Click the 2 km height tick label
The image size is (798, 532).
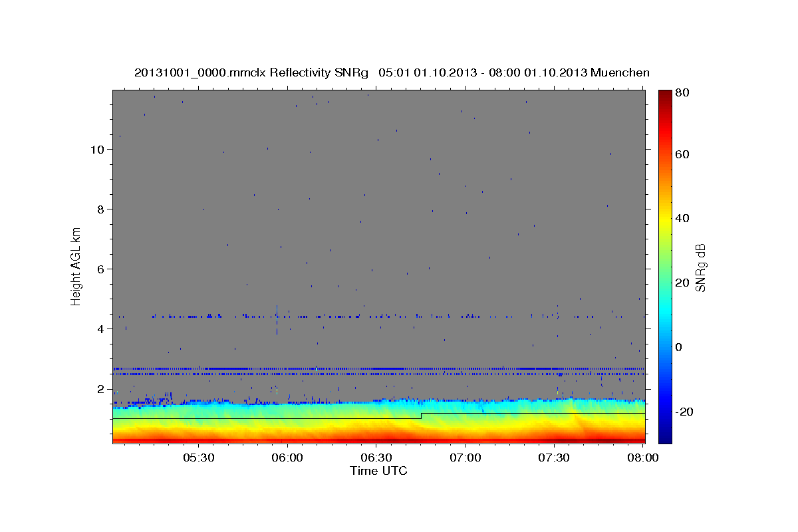100,389
